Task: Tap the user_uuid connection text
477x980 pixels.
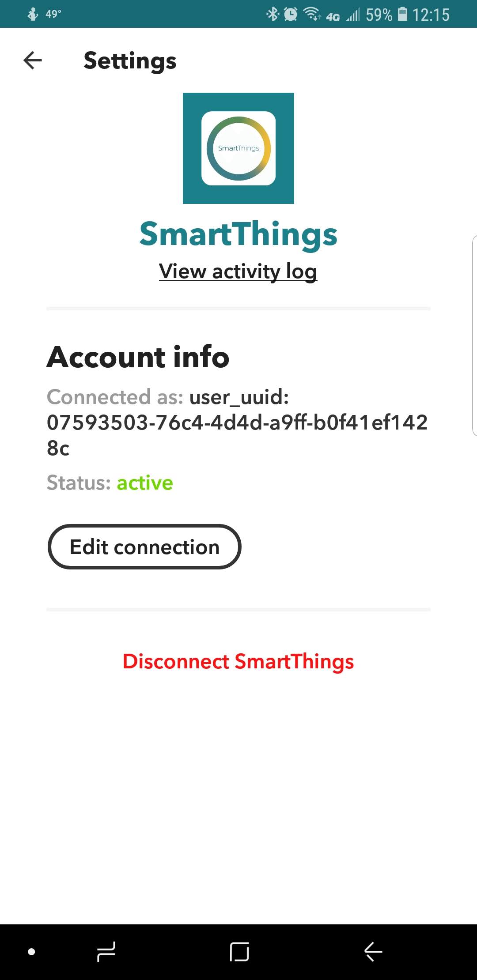Action: tap(237, 422)
